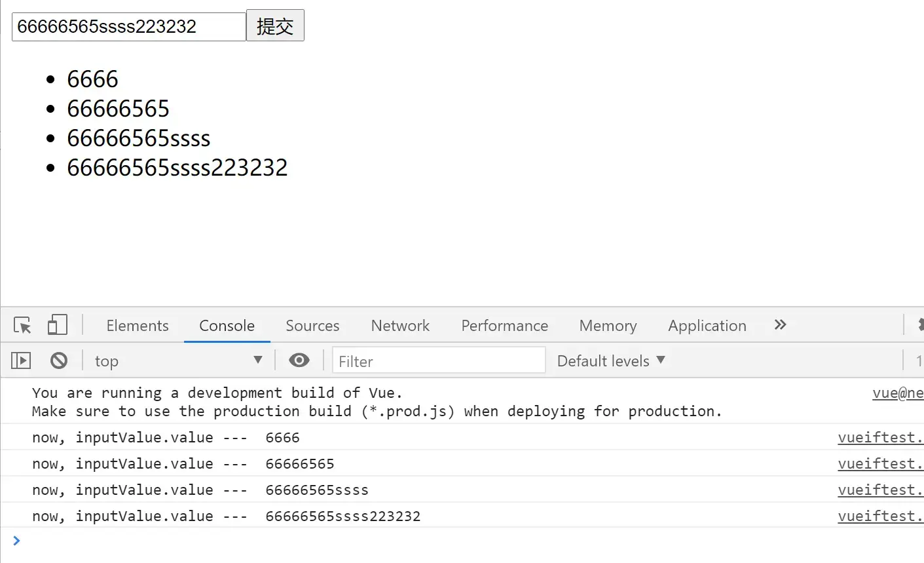Open the Performance tab
The width and height of the screenshot is (924, 563).
coord(505,326)
